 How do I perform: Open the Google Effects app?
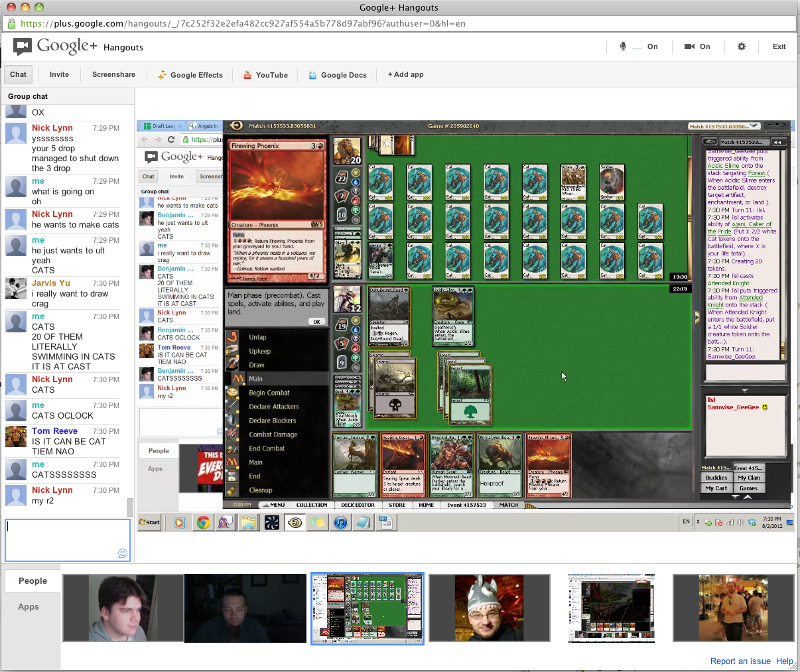tap(190, 75)
